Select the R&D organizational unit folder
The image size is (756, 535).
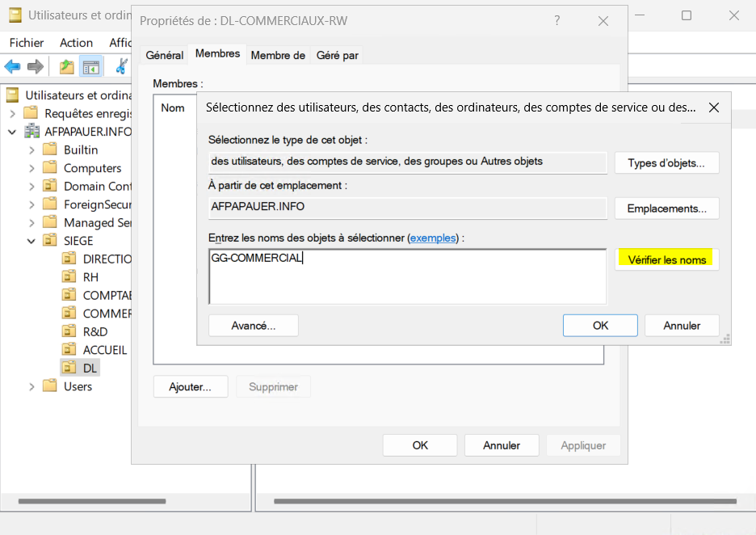(x=94, y=331)
